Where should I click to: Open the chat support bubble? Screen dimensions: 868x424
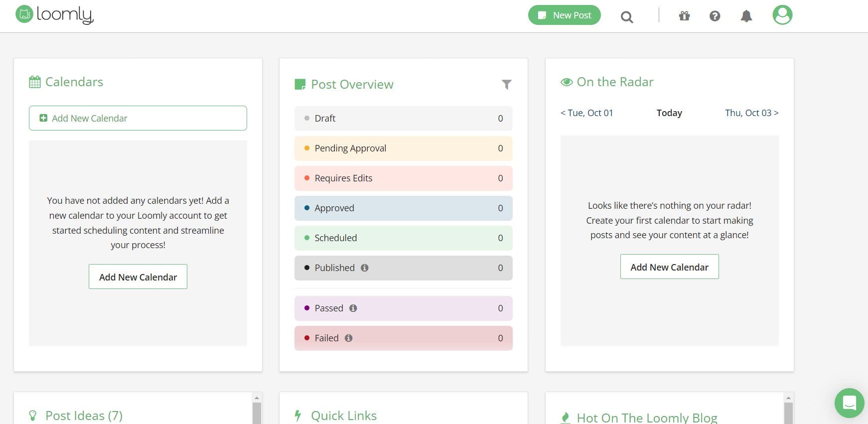[x=849, y=403]
